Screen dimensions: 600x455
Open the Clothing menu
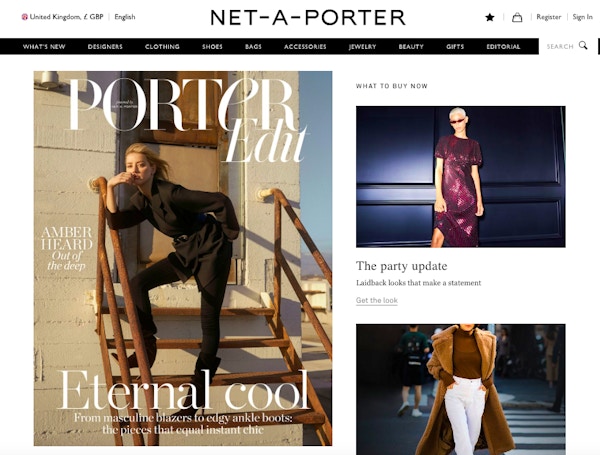point(162,47)
